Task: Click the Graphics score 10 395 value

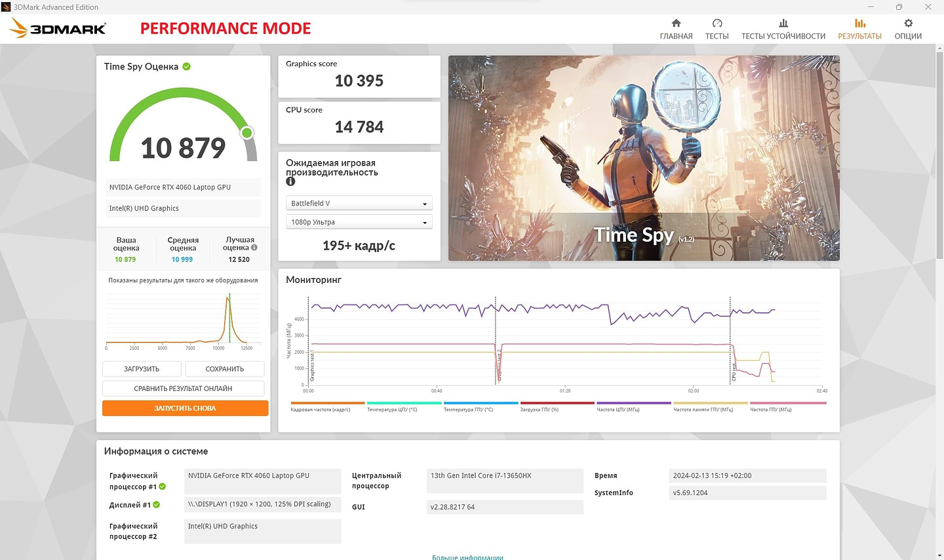Action: tap(359, 81)
